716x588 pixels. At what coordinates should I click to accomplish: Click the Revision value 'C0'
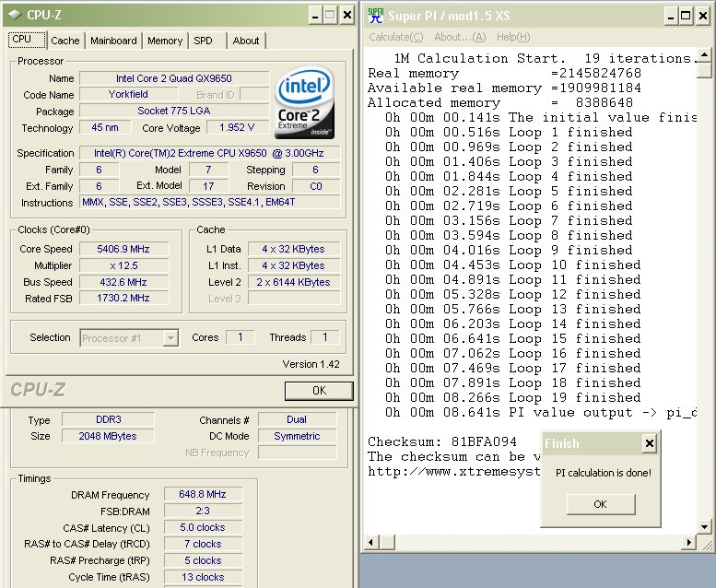[316, 186]
